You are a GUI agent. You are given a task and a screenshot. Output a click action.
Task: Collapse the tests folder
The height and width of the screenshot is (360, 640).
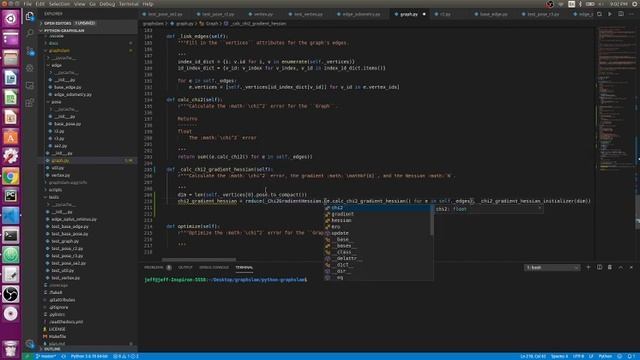(x=88, y=197)
